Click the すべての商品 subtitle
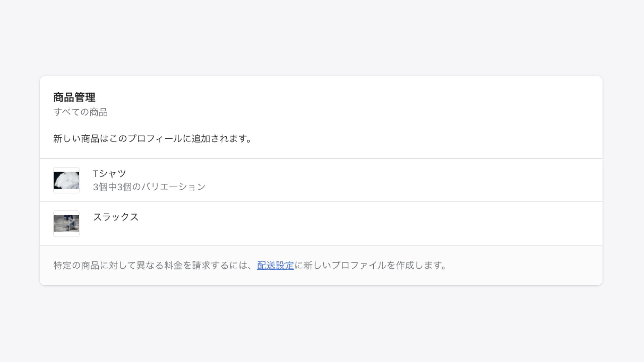Image resolution: width=644 pixels, height=362 pixels. tap(80, 112)
